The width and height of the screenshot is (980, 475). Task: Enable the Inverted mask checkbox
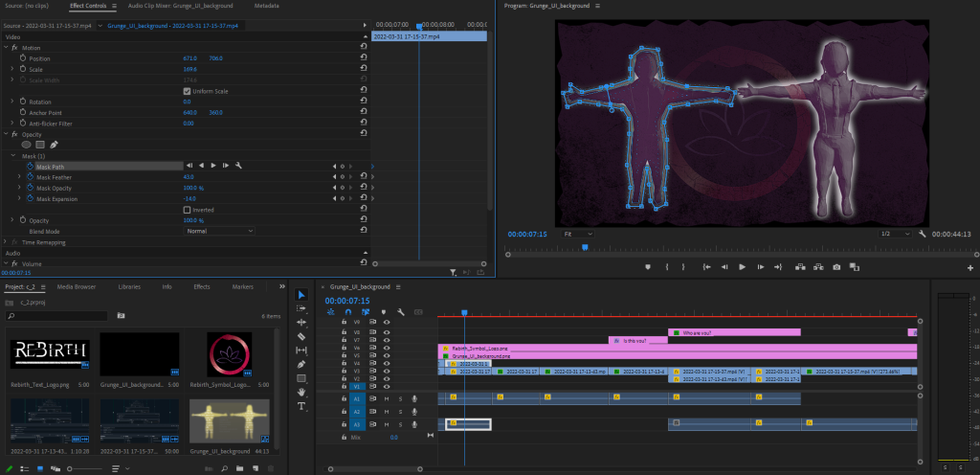coord(187,210)
